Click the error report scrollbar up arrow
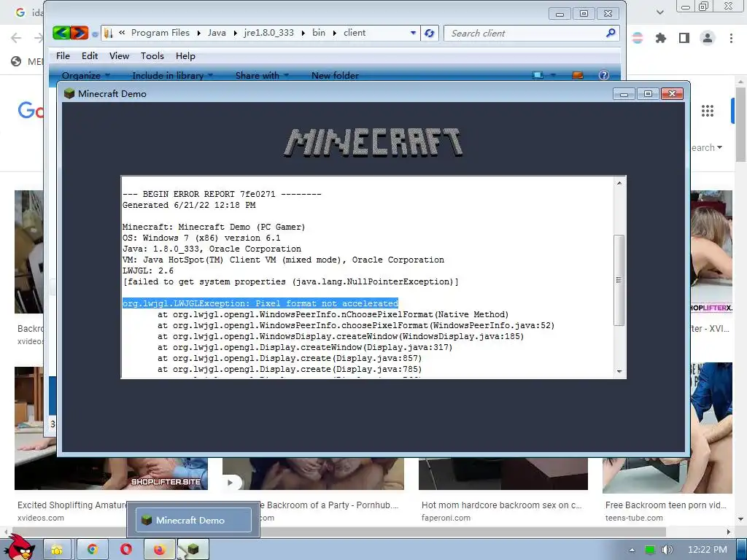Viewport: 747px width, 560px height. (x=619, y=183)
